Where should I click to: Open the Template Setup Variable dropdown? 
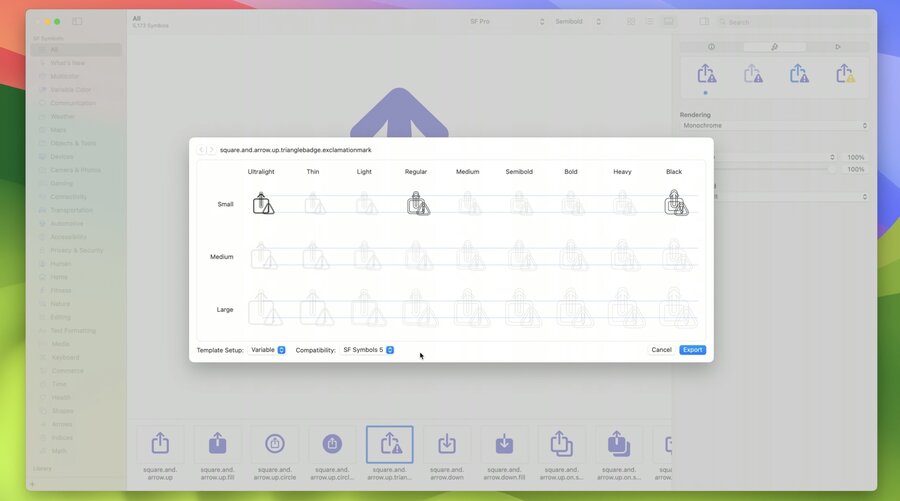tap(267, 349)
